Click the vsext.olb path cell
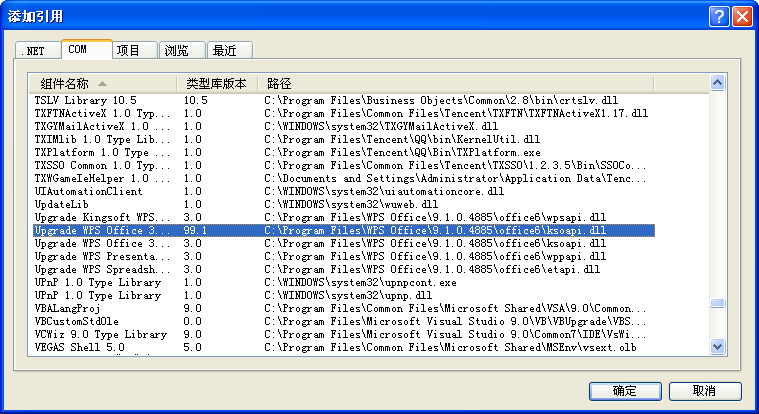This screenshot has width=759, height=414. 450,348
